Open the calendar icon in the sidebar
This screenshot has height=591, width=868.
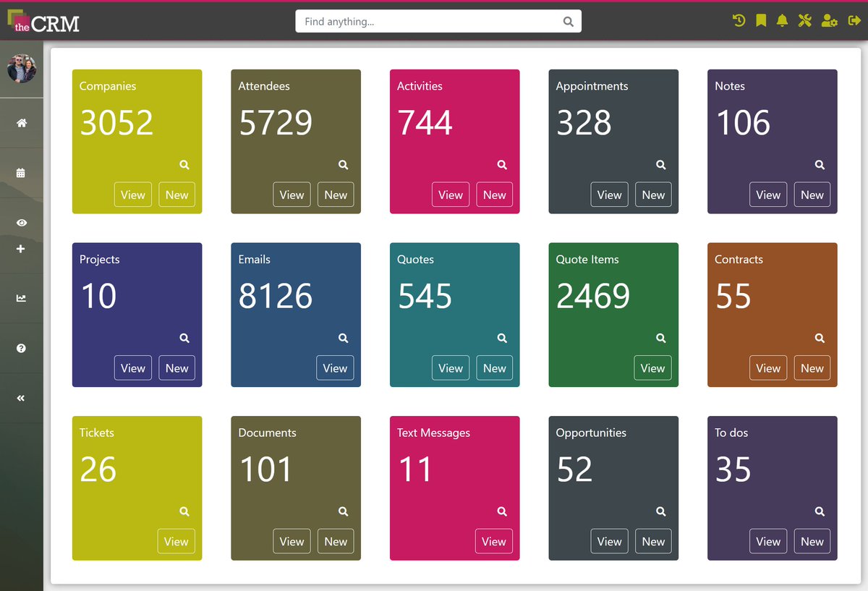click(22, 174)
